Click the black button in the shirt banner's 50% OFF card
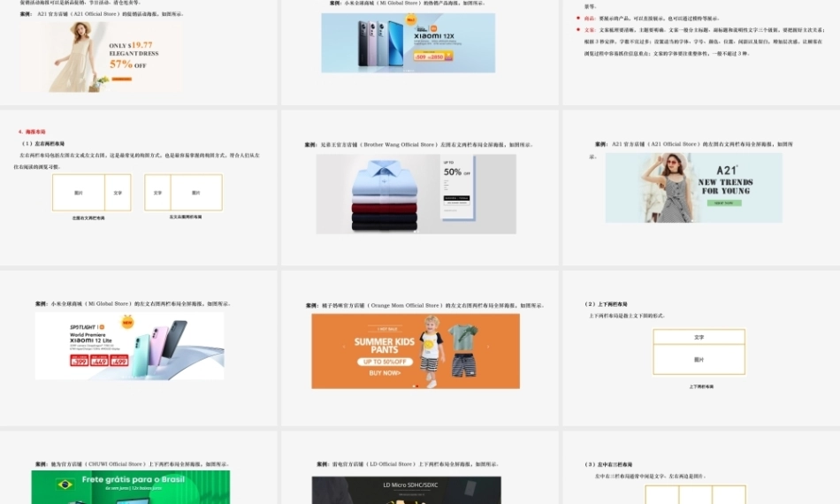The image size is (840, 504). pos(456,198)
